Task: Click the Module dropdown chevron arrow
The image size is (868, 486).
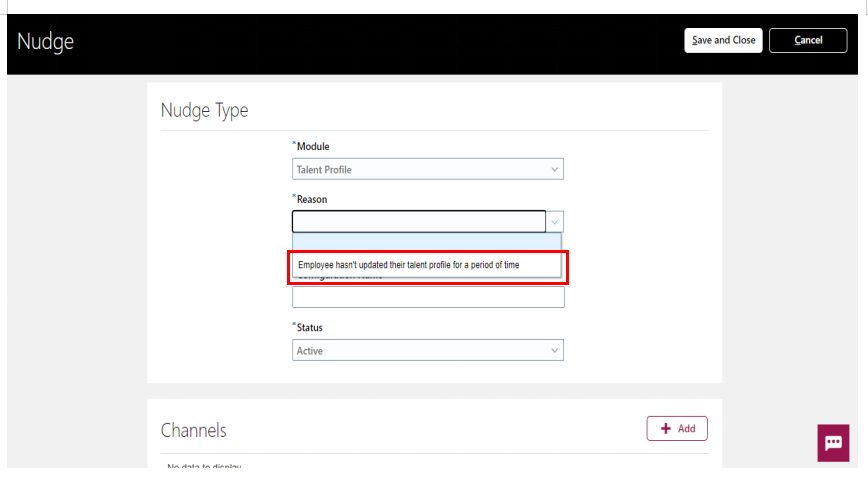Action: click(x=554, y=169)
